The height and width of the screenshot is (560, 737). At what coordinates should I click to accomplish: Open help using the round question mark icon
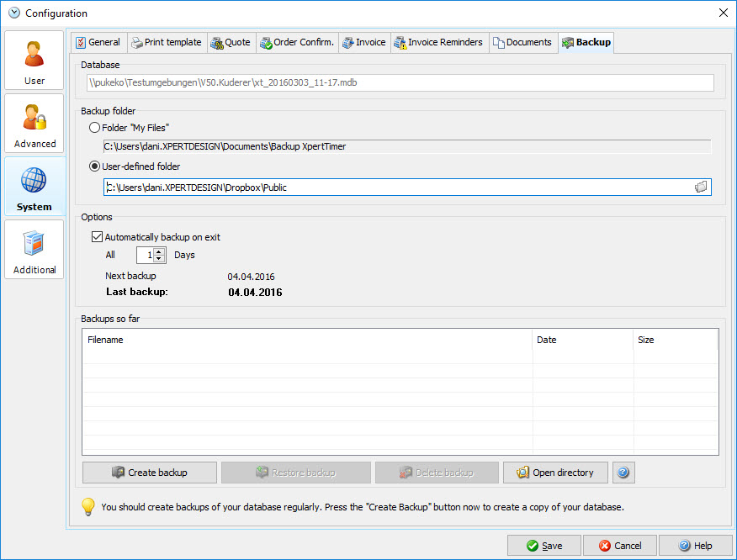[623, 472]
